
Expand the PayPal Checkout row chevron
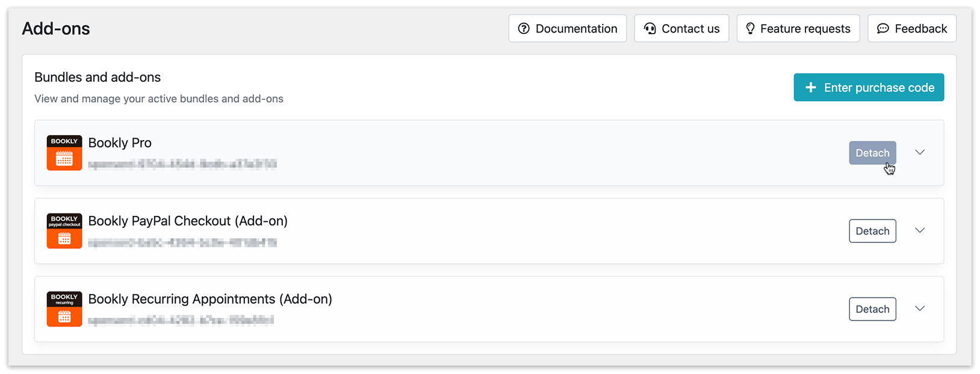[x=920, y=230]
